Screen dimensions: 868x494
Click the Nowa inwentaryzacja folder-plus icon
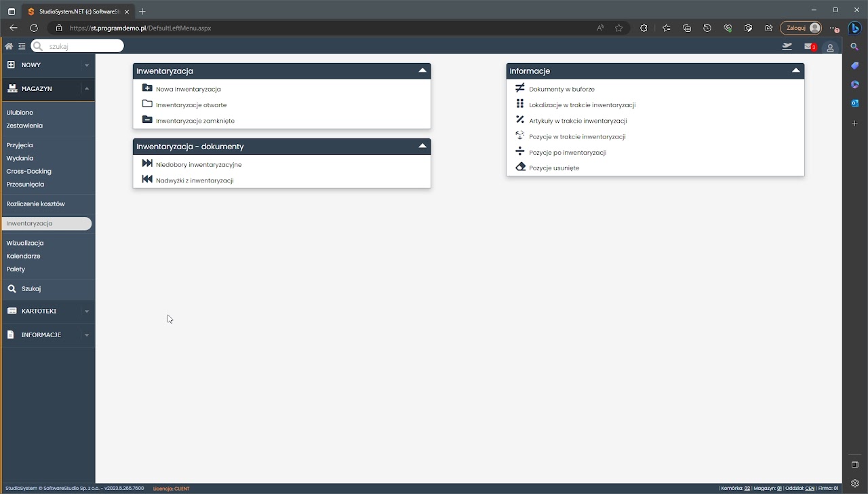147,88
